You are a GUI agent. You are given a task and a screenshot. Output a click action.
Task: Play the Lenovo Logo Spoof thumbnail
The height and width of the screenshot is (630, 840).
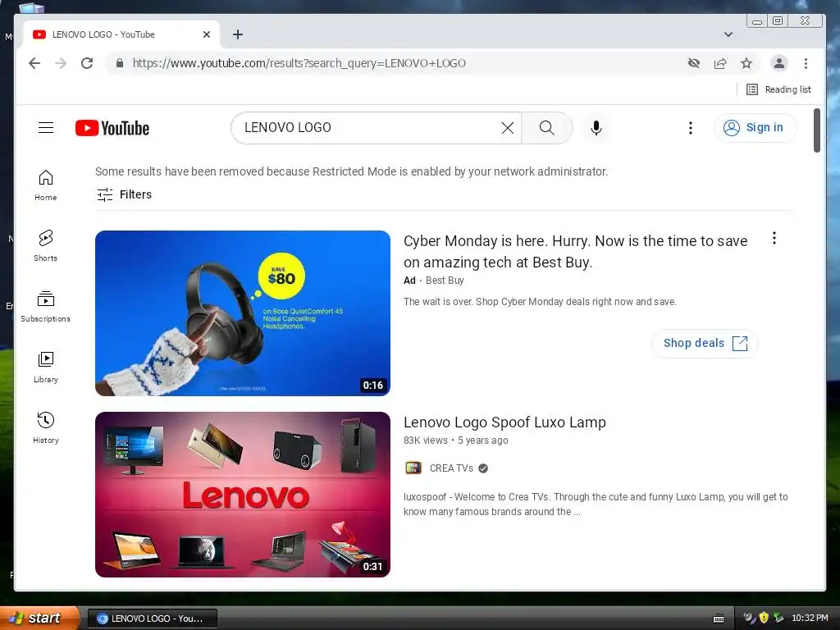click(243, 495)
